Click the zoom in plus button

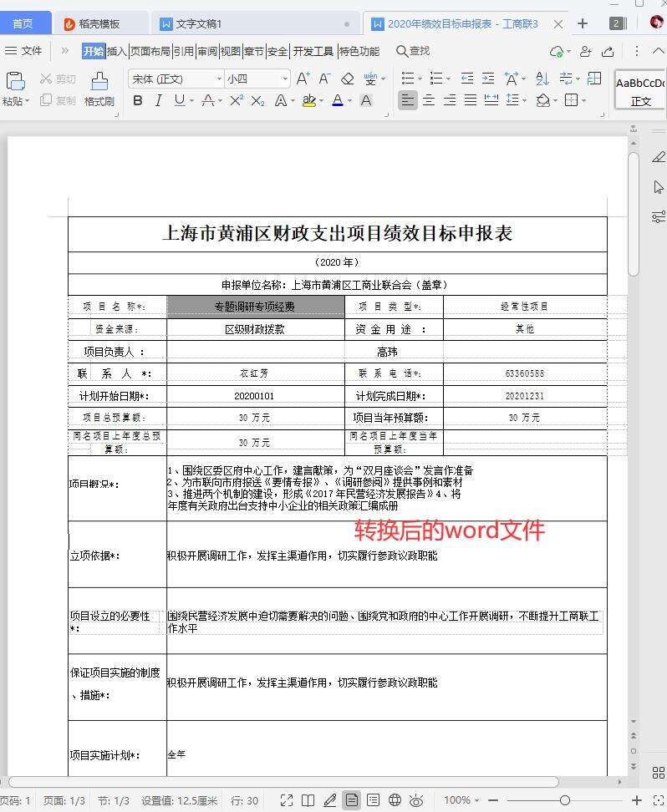point(636,800)
